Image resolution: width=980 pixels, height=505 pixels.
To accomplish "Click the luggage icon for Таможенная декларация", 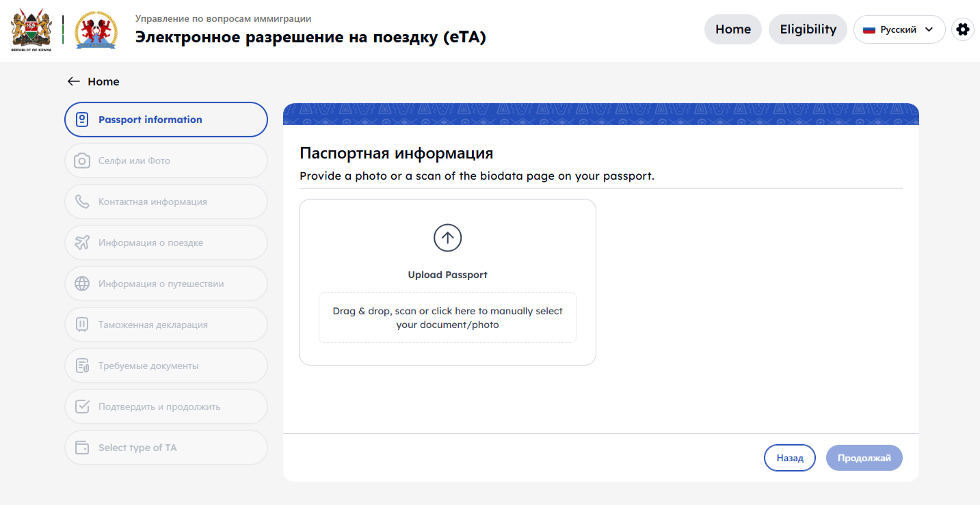I will 82,325.
